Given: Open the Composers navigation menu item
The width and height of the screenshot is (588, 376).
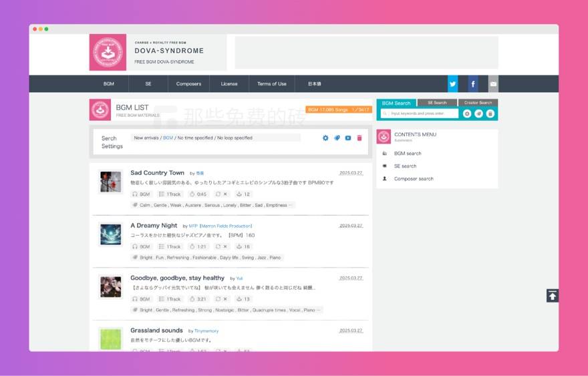Looking at the screenshot, I should (x=188, y=83).
